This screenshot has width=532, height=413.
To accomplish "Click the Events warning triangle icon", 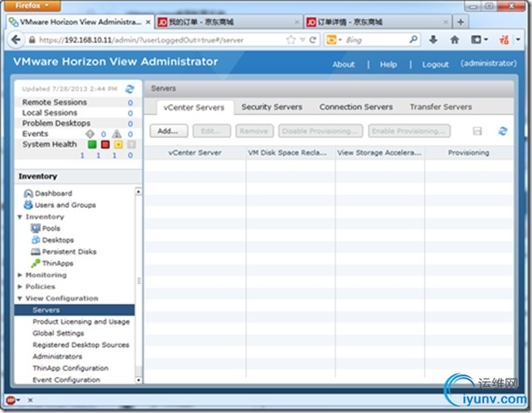I will (117, 134).
